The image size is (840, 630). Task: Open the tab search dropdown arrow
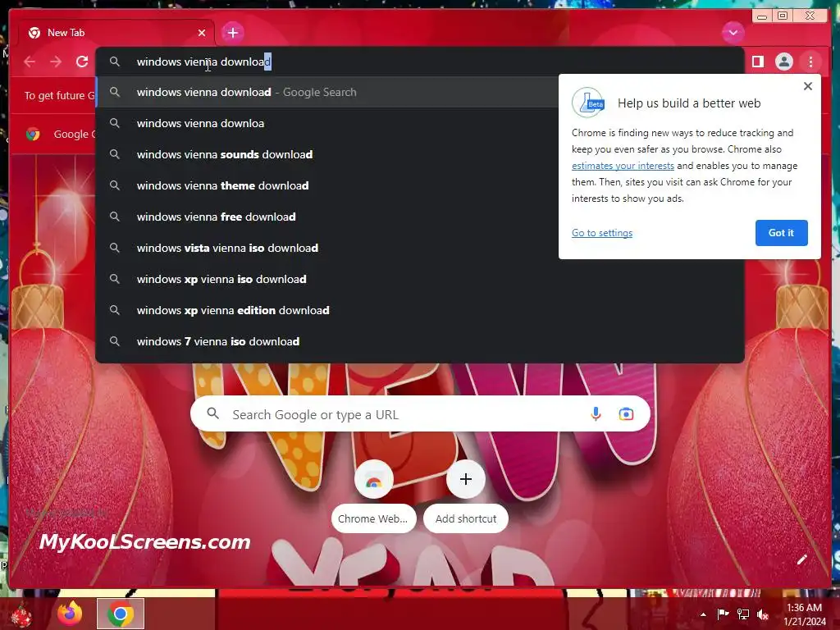click(733, 33)
